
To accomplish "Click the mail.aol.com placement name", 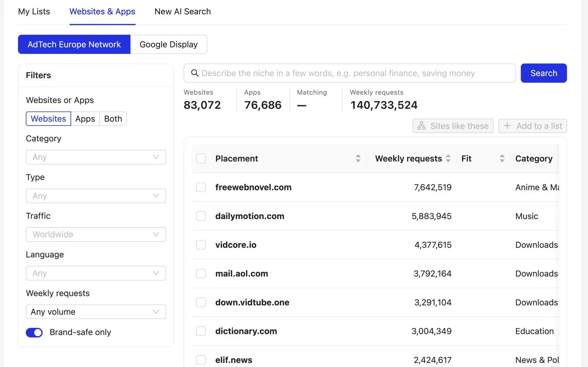I will tap(242, 274).
